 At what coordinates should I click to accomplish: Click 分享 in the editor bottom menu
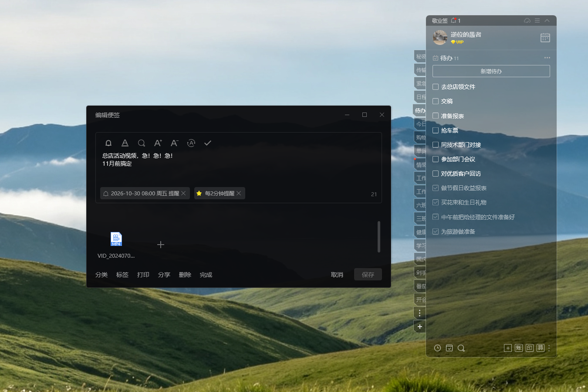click(x=164, y=275)
